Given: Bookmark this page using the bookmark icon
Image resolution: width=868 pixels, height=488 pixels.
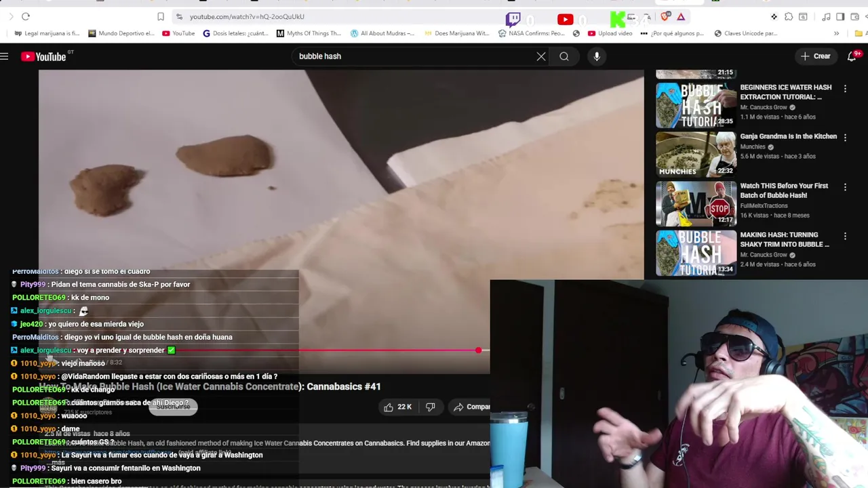Looking at the screenshot, I should click(161, 16).
